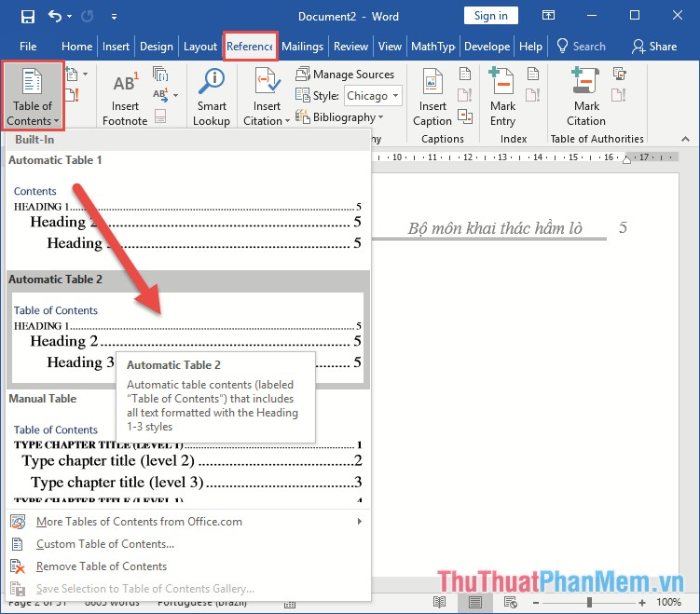The width and height of the screenshot is (700, 614).
Task: Click the Insert Footnote button
Action: (x=125, y=98)
